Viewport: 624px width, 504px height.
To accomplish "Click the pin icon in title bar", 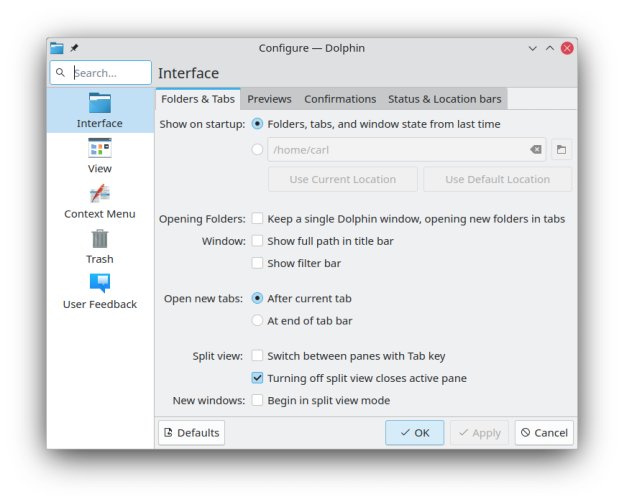I will [x=74, y=48].
